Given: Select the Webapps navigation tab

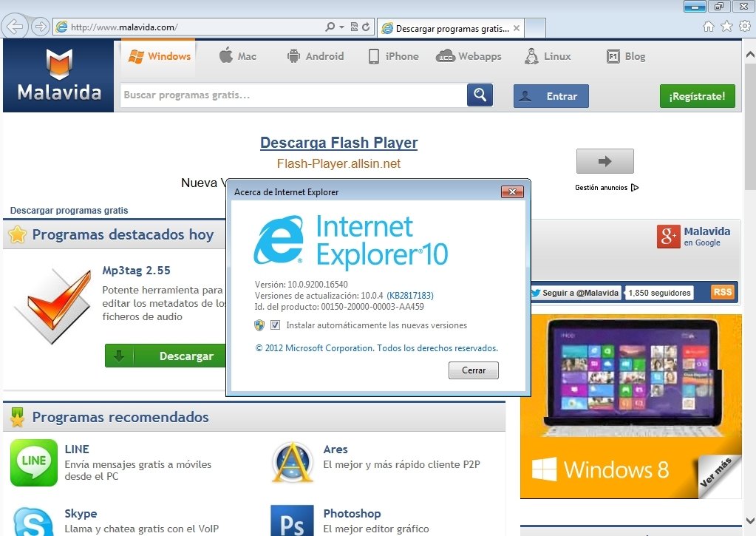Looking at the screenshot, I should tap(469, 56).
